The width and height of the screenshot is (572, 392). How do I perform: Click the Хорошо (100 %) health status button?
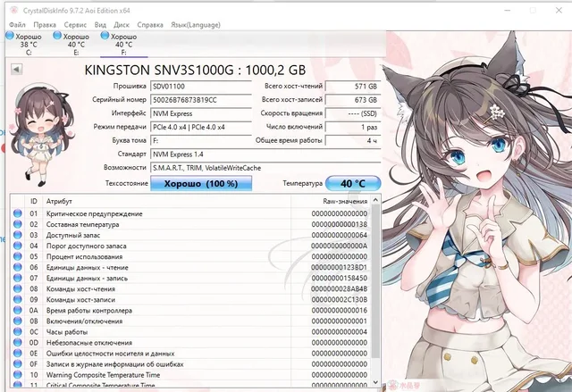(x=200, y=183)
